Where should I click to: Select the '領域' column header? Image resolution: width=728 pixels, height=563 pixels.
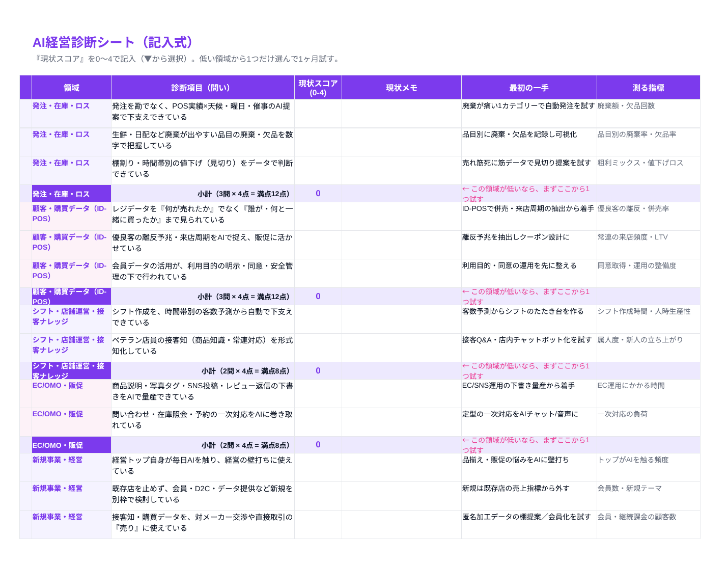click(71, 88)
